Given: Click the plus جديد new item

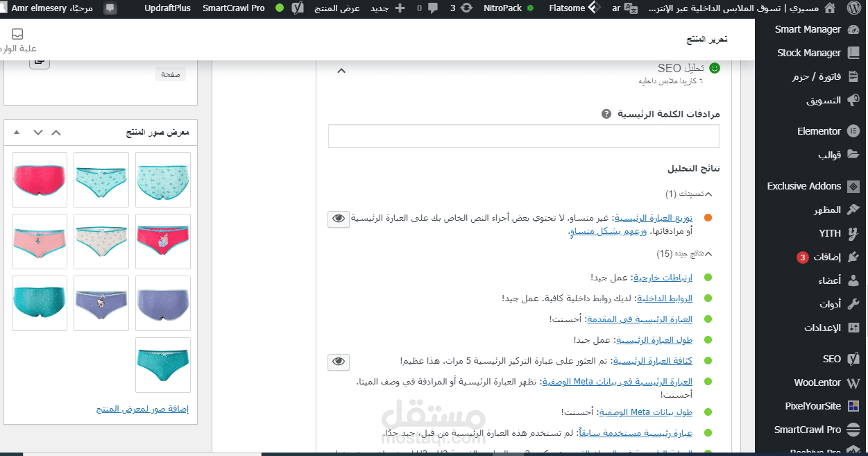Looking at the screenshot, I should click(x=387, y=9).
